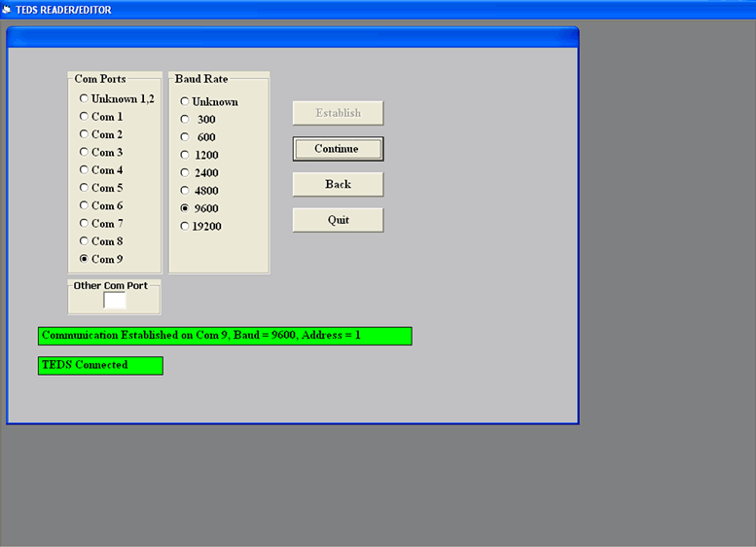Click the grayed-out Establish button
The height and width of the screenshot is (547, 756).
tap(338, 113)
